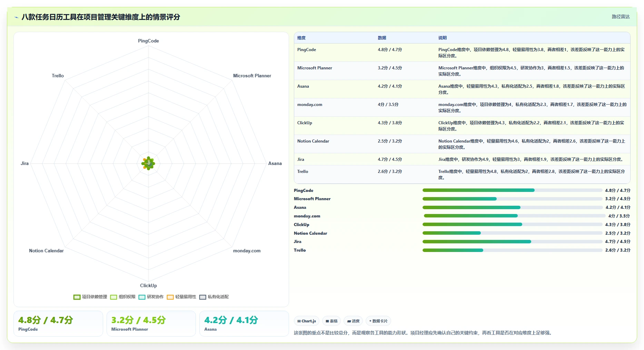Screen dimensions: 644x350
Task: Toggle the 私有化适配 legend series
Action: [214, 297]
